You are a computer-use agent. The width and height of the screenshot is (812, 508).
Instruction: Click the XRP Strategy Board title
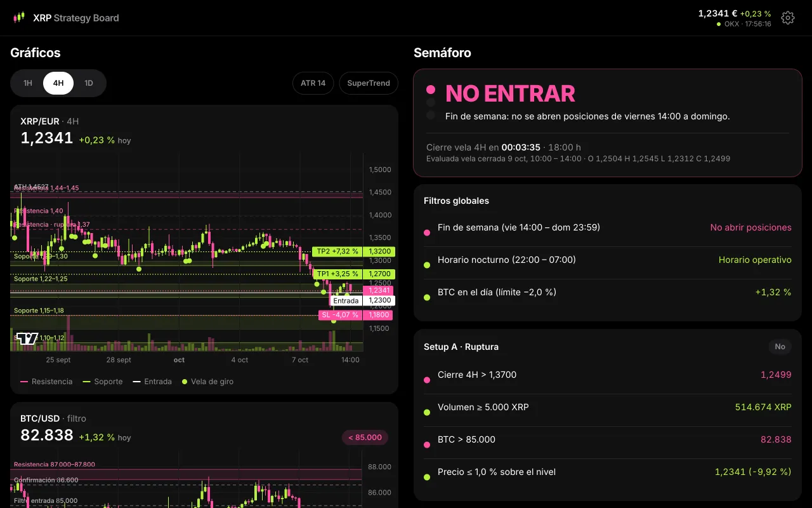pyautogui.click(x=76, y=18)
